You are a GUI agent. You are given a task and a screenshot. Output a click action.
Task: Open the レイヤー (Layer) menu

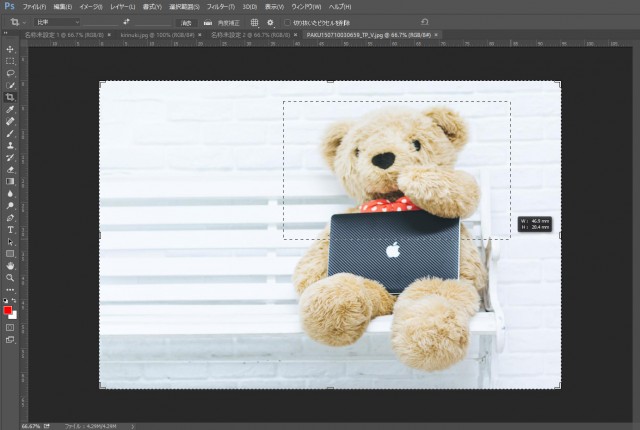coord(121,6)
